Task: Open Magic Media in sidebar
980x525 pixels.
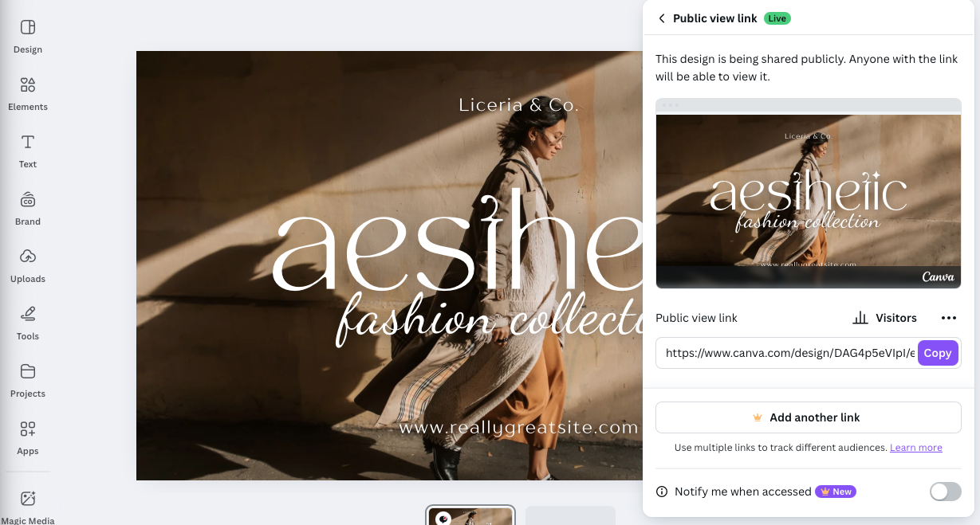Action: (28, 500)
